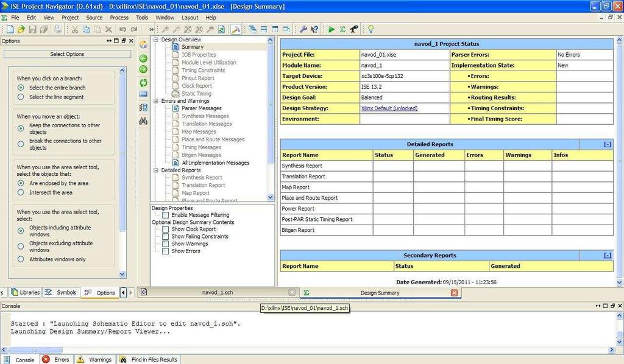Click the New file toolbar icon
This screenshot has width=624, height=364.
point(10,29)
